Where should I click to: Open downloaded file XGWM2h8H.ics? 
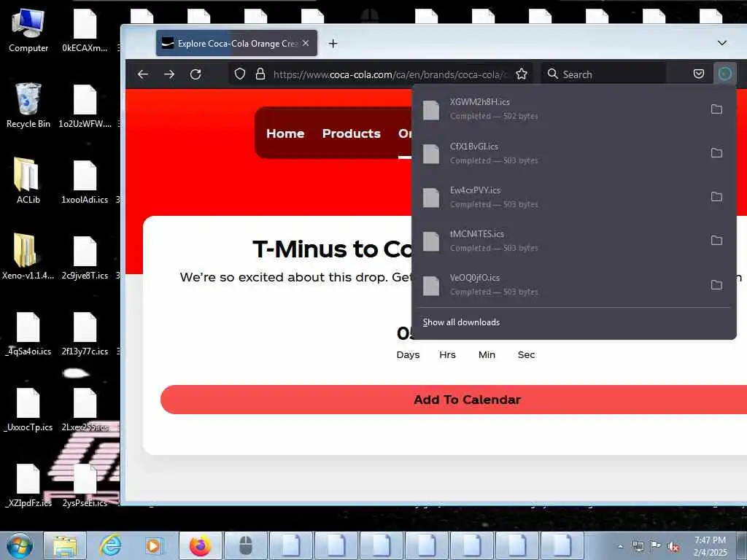pos(558,109)
